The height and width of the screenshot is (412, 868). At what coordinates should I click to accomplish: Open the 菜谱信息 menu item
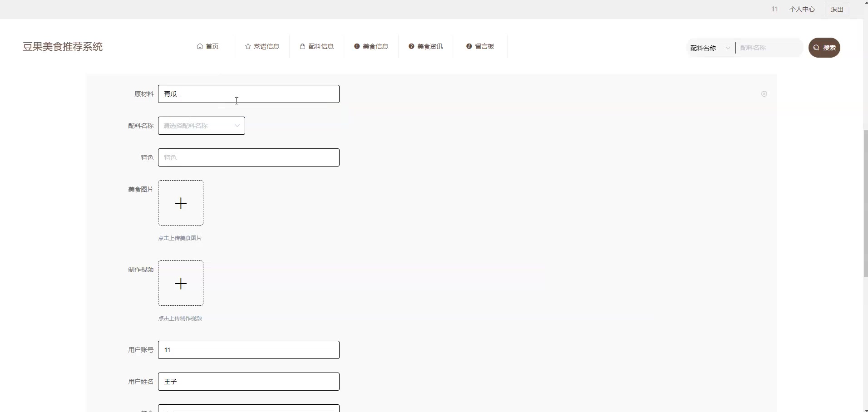(x=262, y=46)
